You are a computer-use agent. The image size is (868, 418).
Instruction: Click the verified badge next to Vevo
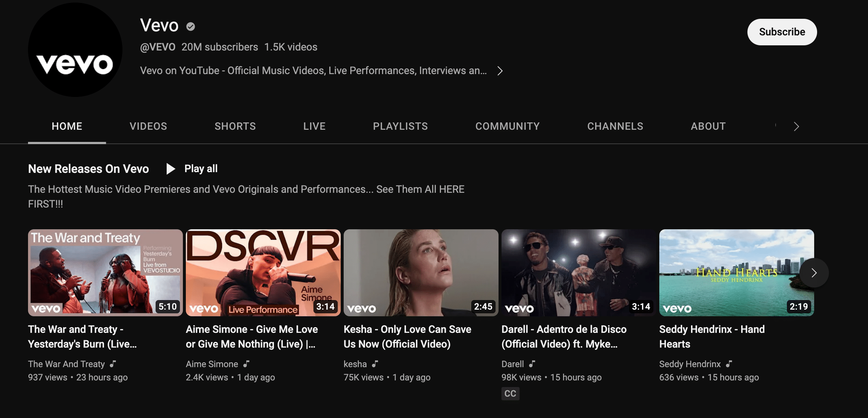191,27
